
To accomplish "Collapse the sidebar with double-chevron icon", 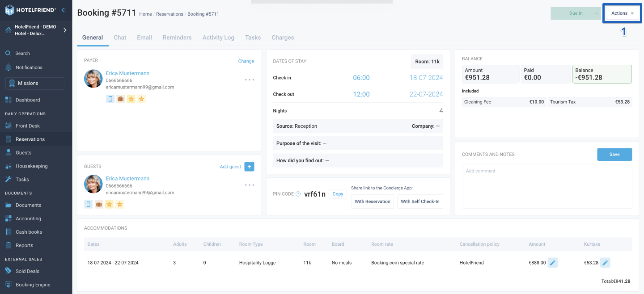I will 64,10.
